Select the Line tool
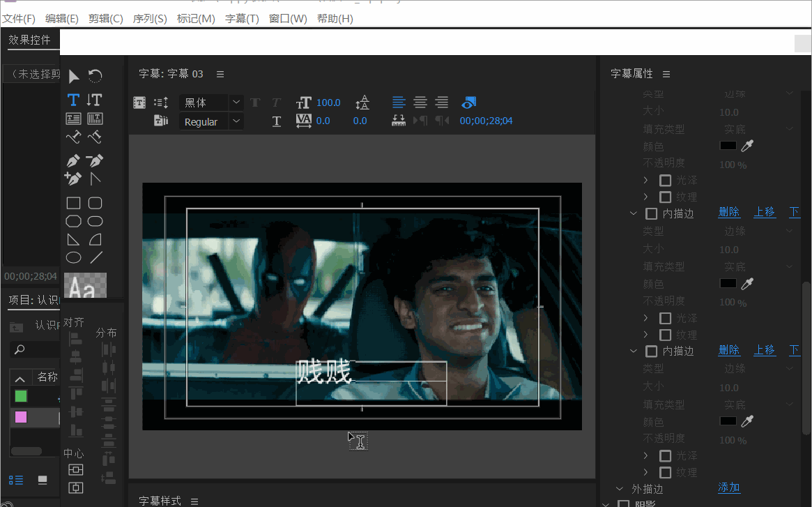The height and width of the screenshot is (507, 812). pyautogui.click(x=95, y=257)
